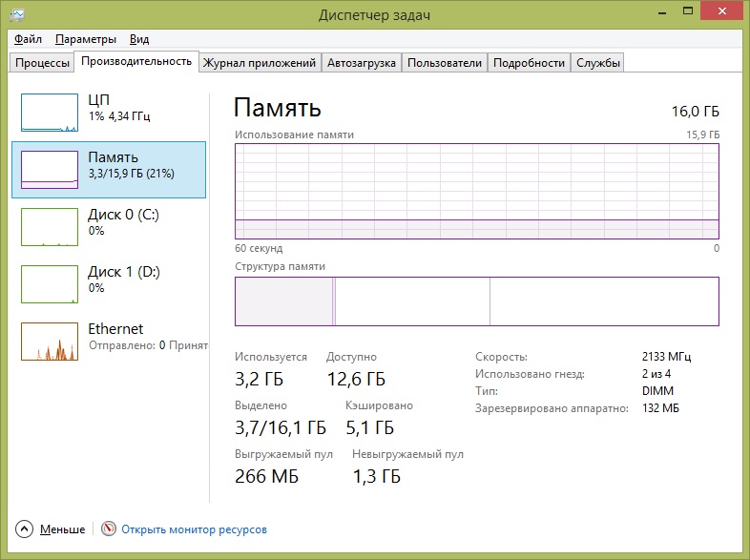Click the Открыть монитор ресурсов link

tap(194, 529)
